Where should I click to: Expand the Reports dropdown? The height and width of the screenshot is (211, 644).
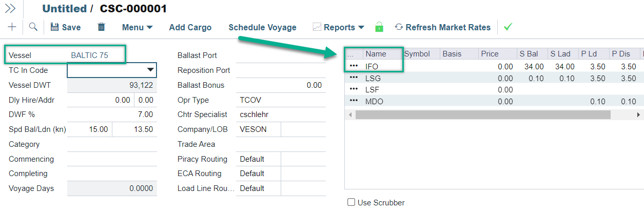[x=339, y=27]
